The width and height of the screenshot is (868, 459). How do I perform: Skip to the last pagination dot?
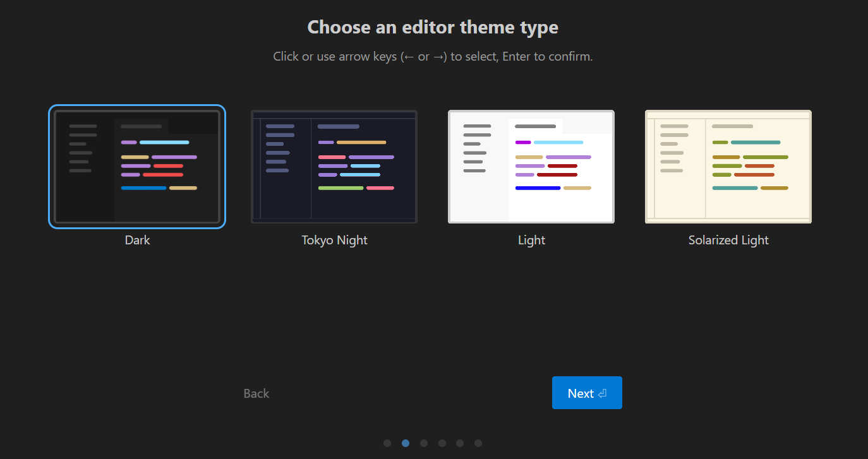[478, 443]
